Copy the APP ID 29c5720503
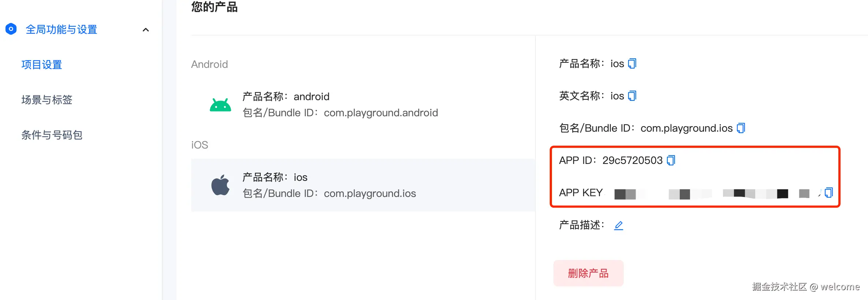 point(671,161)
